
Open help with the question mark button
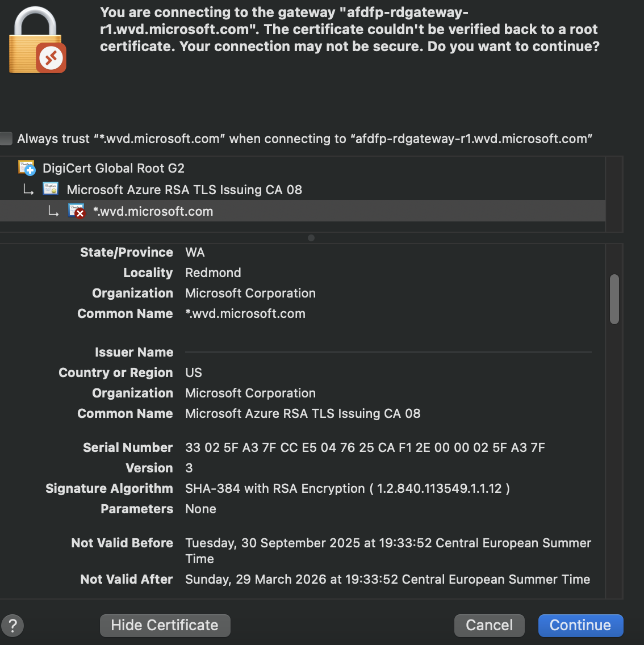pos(12,626)
